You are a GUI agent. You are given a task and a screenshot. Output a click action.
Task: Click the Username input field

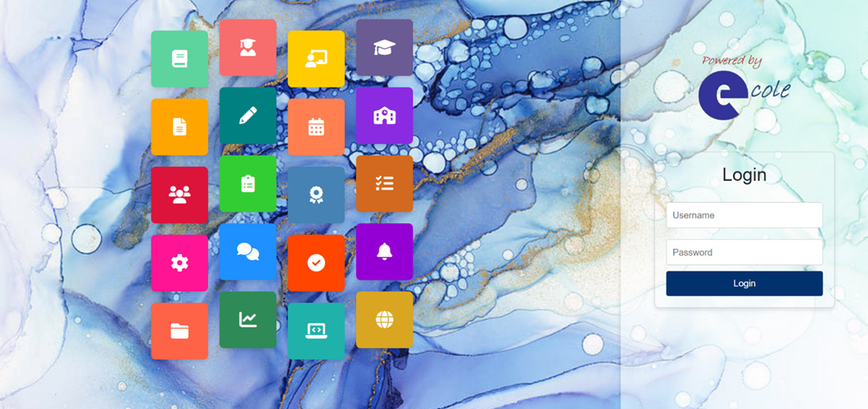744,215
